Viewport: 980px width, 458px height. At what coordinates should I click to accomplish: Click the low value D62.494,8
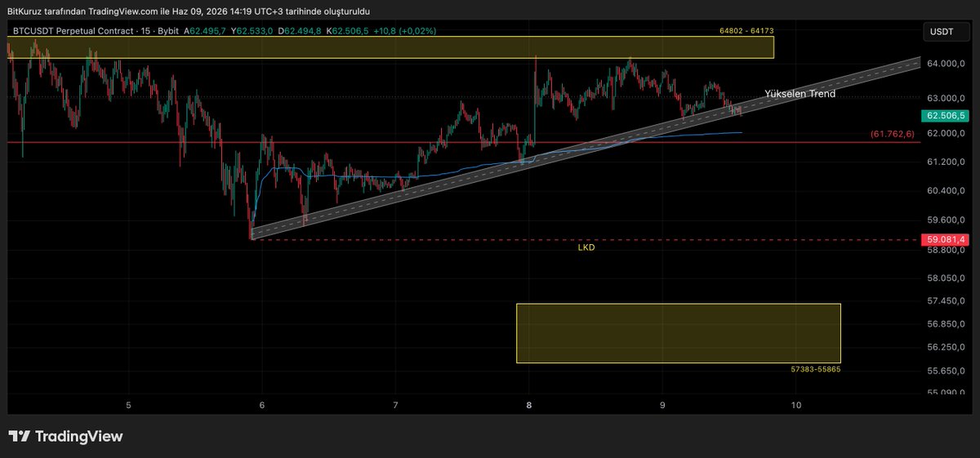click(x=301, y=31)
